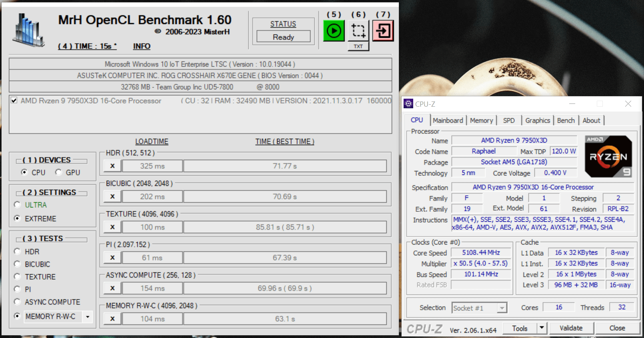Click the HDR time field 71.77 s
This screenshot has height=338, width=644.
click(285, 166)
